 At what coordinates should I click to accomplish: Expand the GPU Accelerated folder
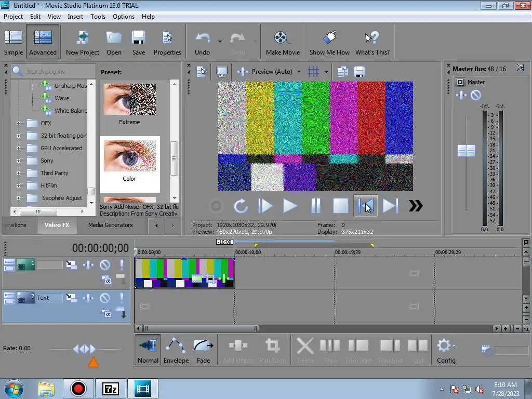[18, 148]
